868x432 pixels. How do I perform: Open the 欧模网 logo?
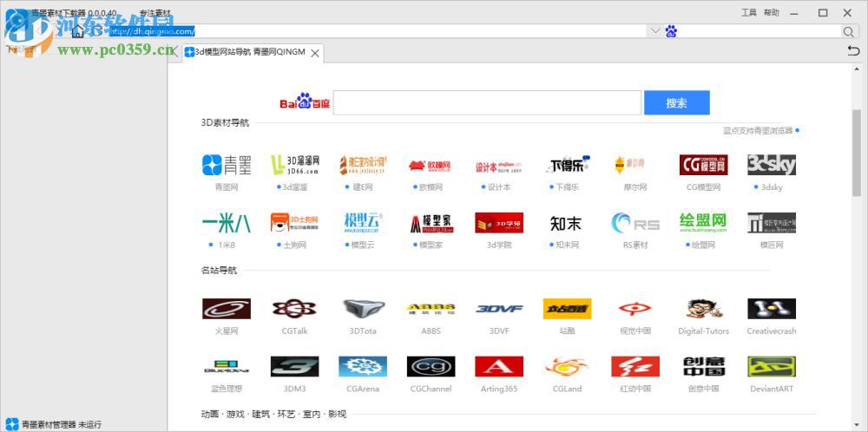click(x=431, y=165)
